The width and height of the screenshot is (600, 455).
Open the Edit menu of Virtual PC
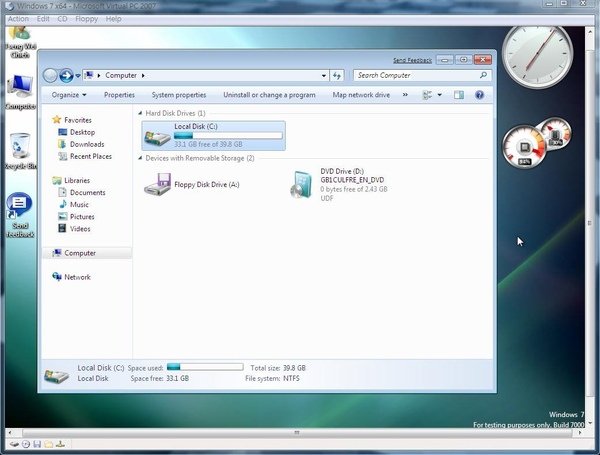click(x=43, y=19)
